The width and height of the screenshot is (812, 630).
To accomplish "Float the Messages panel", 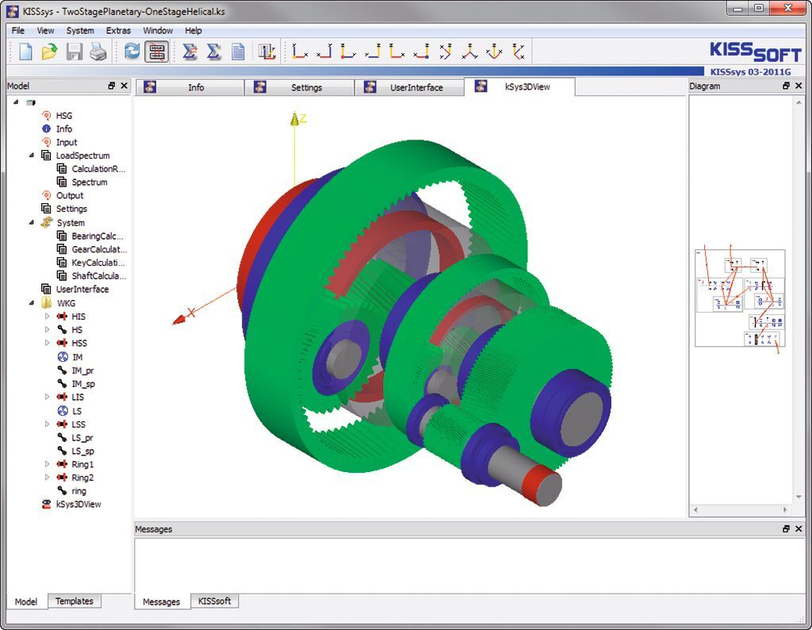I will [x=786, y=529].
